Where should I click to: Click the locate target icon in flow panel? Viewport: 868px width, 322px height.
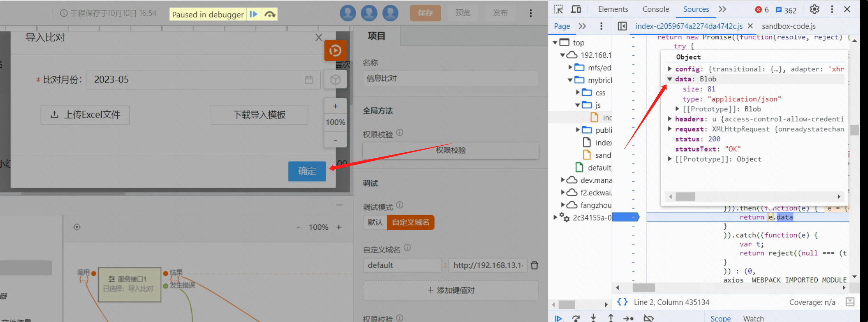[x=77, y=227]
